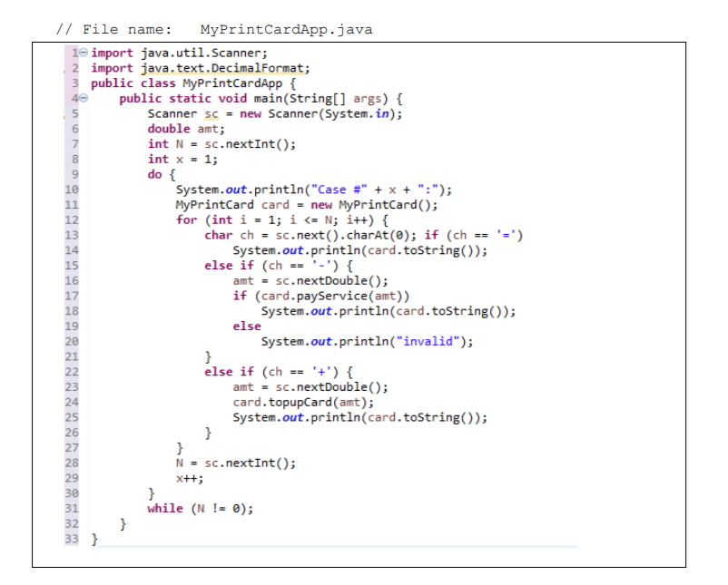The width and height of the screenshot is (728, 585).
Task: Click line number 33 at the bottom
Action: point(71,539)
